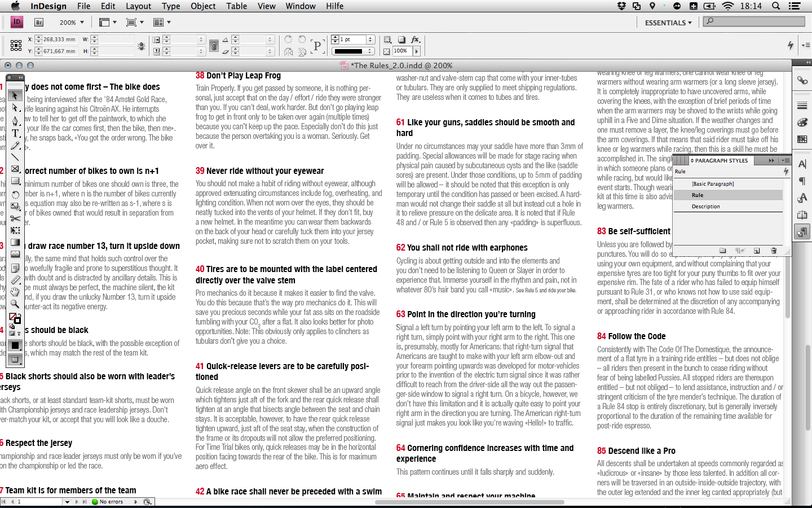The image size is (812, 508).
Task: Open the Hilfe menu
Action: pos(334,6)
